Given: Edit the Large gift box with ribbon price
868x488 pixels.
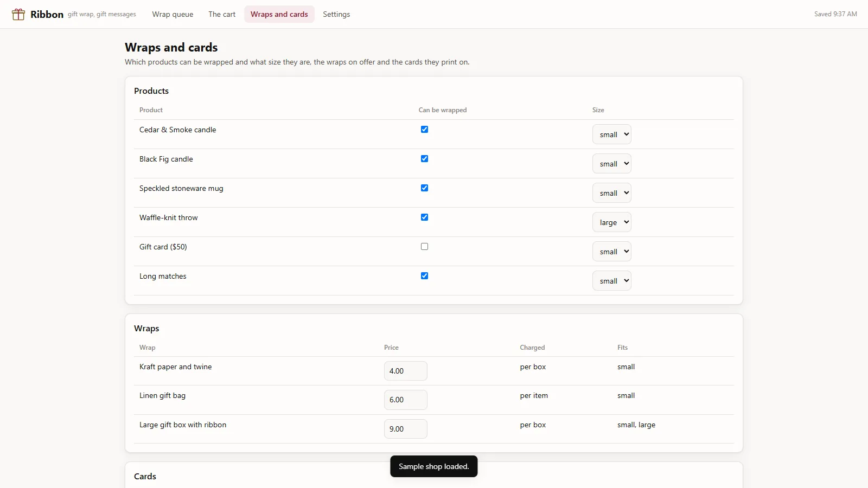Looking at the screenshot, I should tap(405, 429).
